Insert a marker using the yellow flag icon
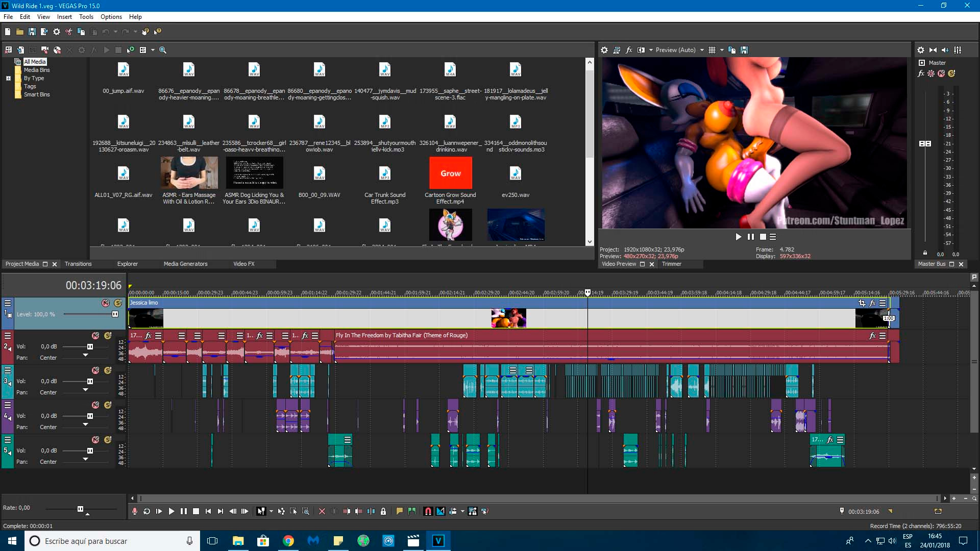The height and width of the screenshot is (551, 980). coord(400,511)
